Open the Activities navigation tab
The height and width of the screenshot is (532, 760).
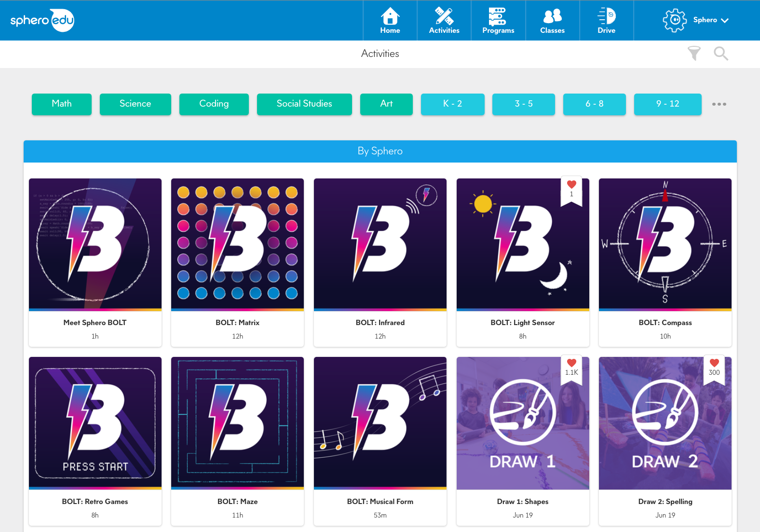[x=444, y=20]
